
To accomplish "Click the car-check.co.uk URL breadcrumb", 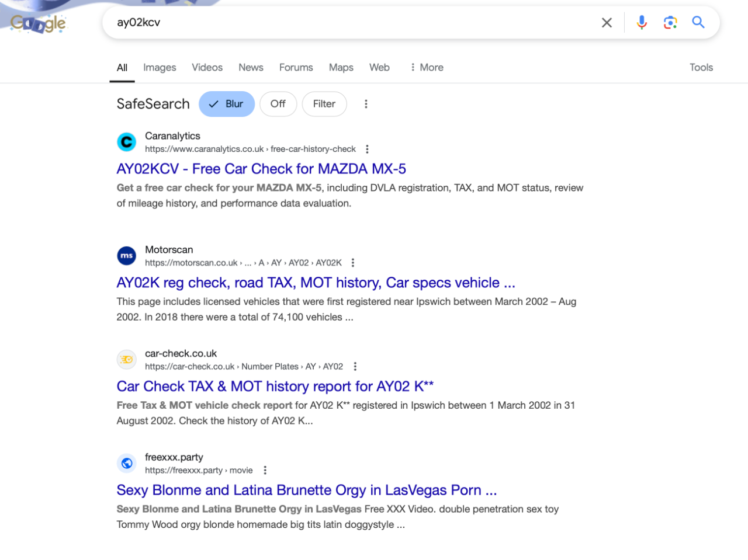I will pyautogui.click(x=244, y=367).
